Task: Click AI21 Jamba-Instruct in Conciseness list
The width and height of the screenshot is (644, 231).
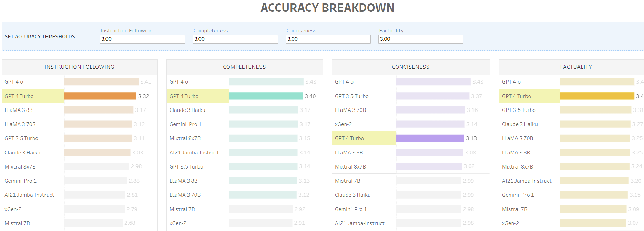Action: [360, 223]
